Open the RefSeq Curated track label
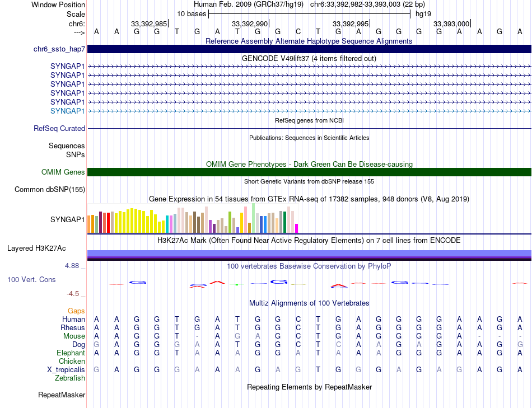 pos(59,129)
